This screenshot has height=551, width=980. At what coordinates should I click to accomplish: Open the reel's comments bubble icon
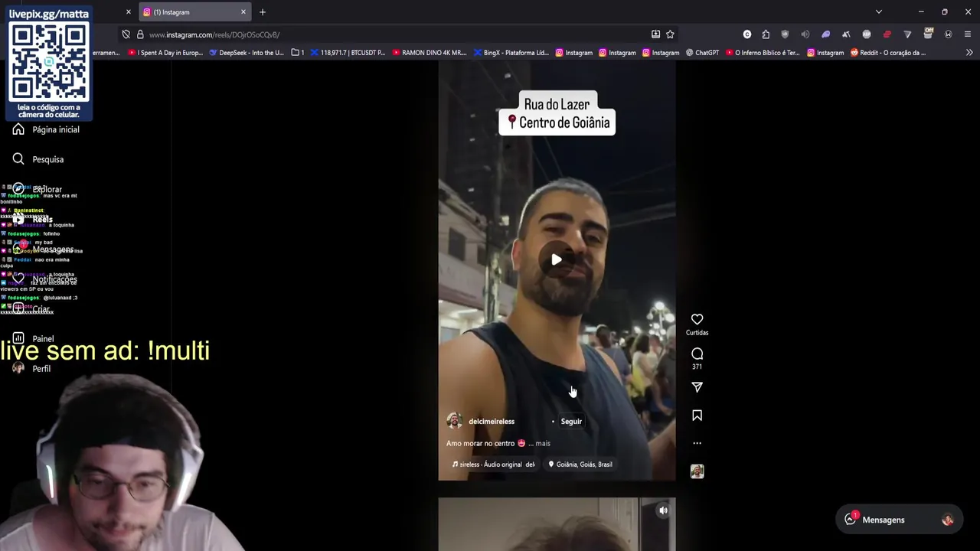click(x=697, y=354)
